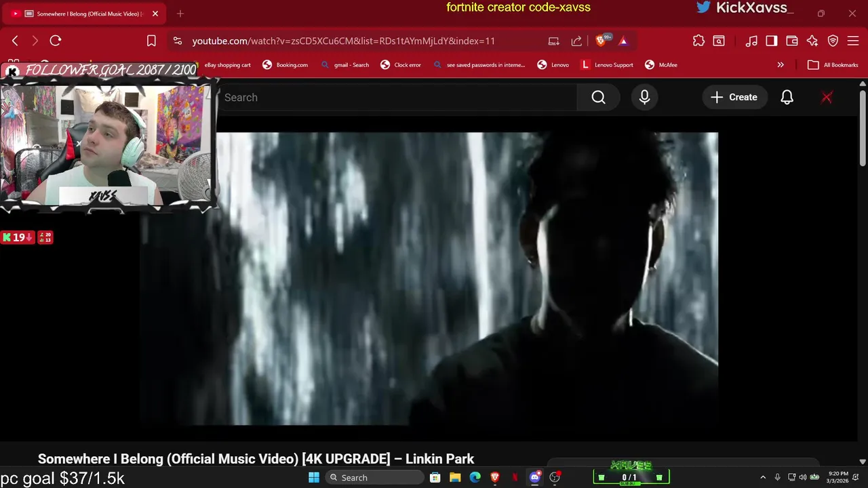Launch Microsoft Edge from taskbar
The image size is (868, 488).
[x=475, y=477]
